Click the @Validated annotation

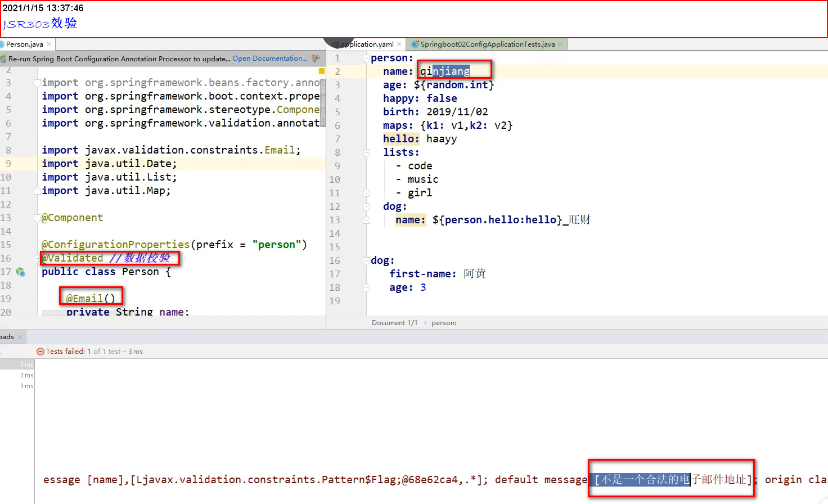pos(73,258)
